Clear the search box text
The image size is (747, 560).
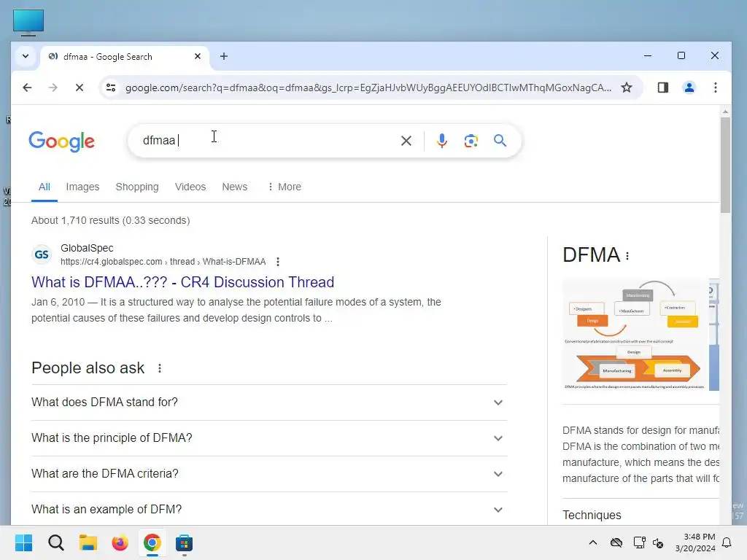(x=406, y=141)
